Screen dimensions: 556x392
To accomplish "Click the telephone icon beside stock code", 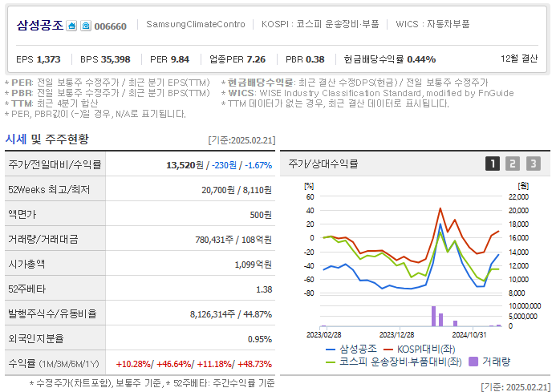I will 86,26.
